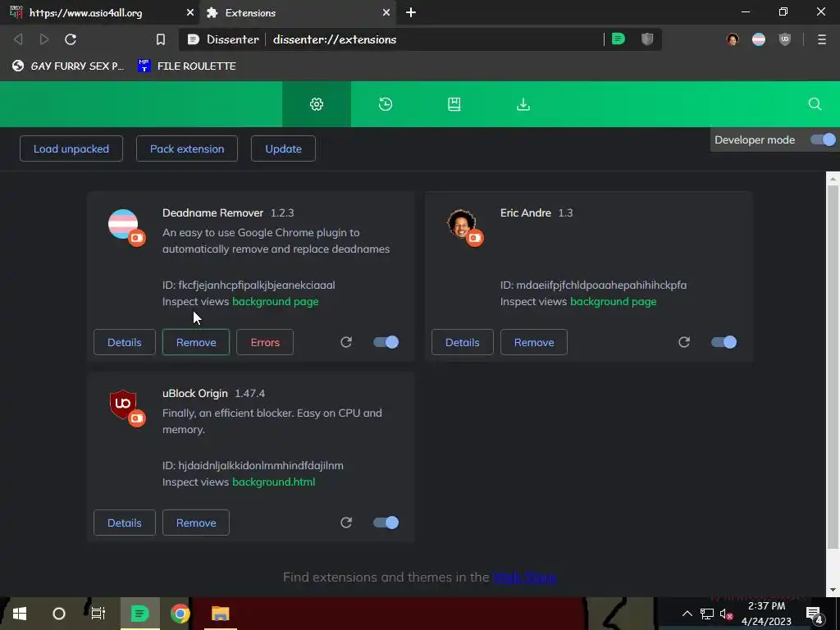840x630 pixels.
Task: Click Deadname Remover toolbar extension icon
Action: coord(759,39)
